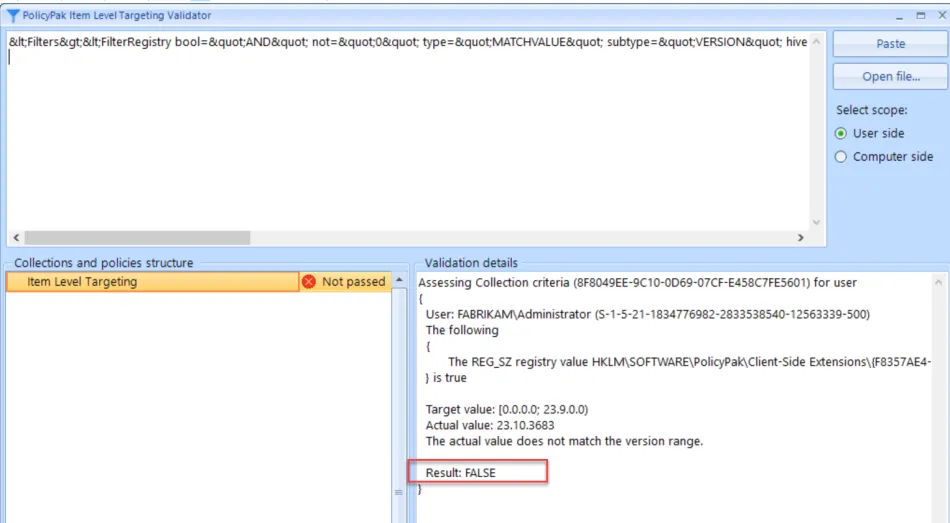Viewport: 950px width, 523px height.
Task: Click the PolicyPak funnel icon in title bar
Action: [12, 16]
